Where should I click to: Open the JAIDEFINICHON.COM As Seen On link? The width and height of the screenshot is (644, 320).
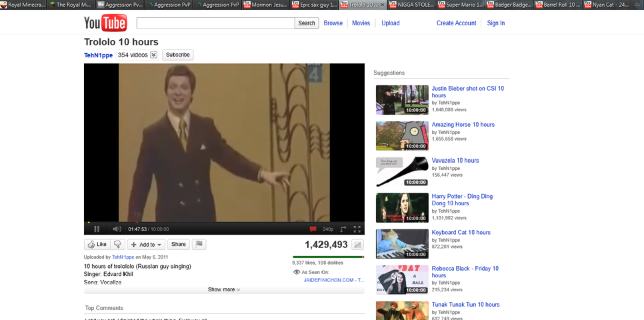(x=334, y=280)
